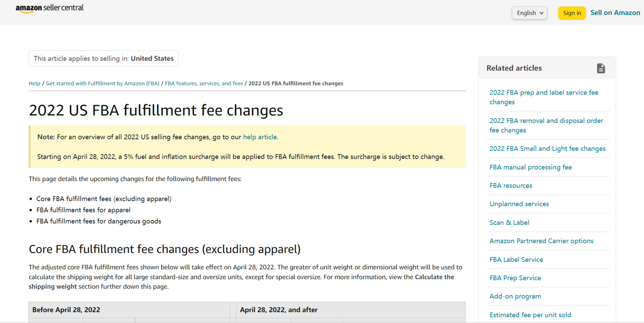This screenshot has width=644, height=323.
Task: Click the Core FBA fulfillment fee changes heading
Action: (x=164, y=249)
